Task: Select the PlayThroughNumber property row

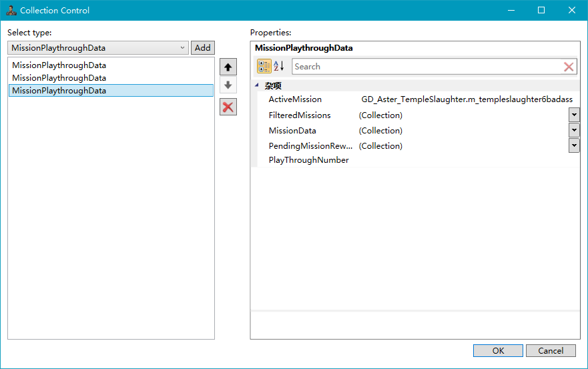Action: [x=418, y=160]
